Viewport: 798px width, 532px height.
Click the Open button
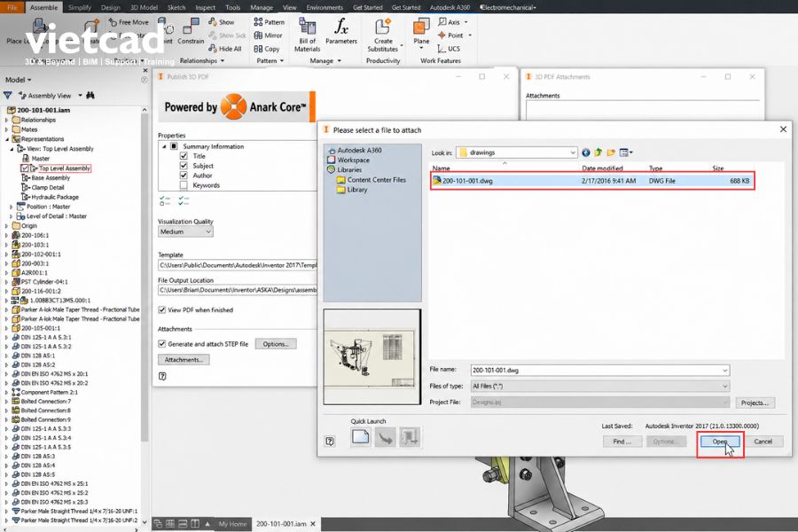(720, 442)
